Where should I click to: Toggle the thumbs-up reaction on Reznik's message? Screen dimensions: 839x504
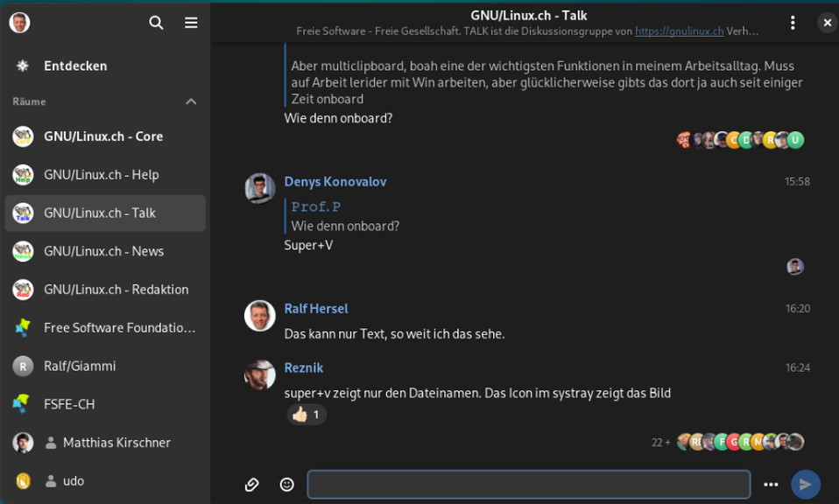[x=307, y=415]
